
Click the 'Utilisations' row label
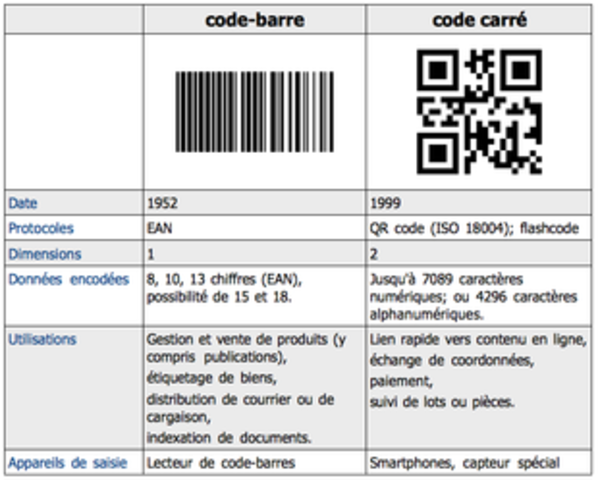pyautogui.click(x=42, y=339)
